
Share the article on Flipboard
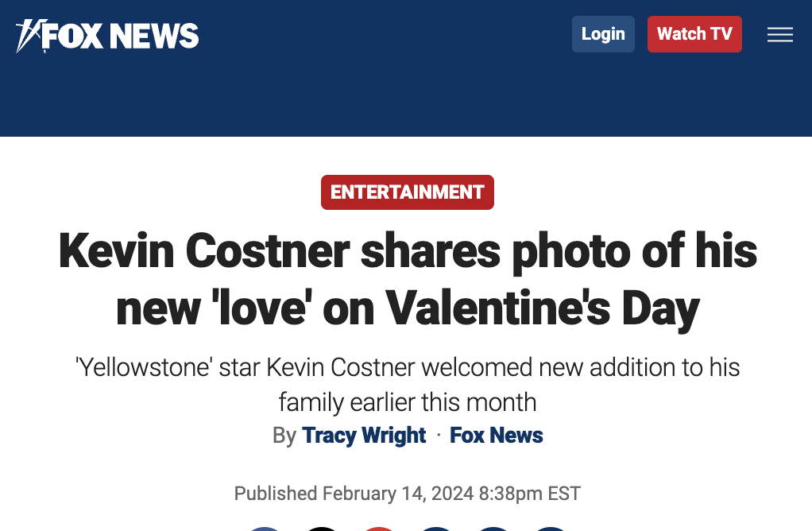click(379, 528)
